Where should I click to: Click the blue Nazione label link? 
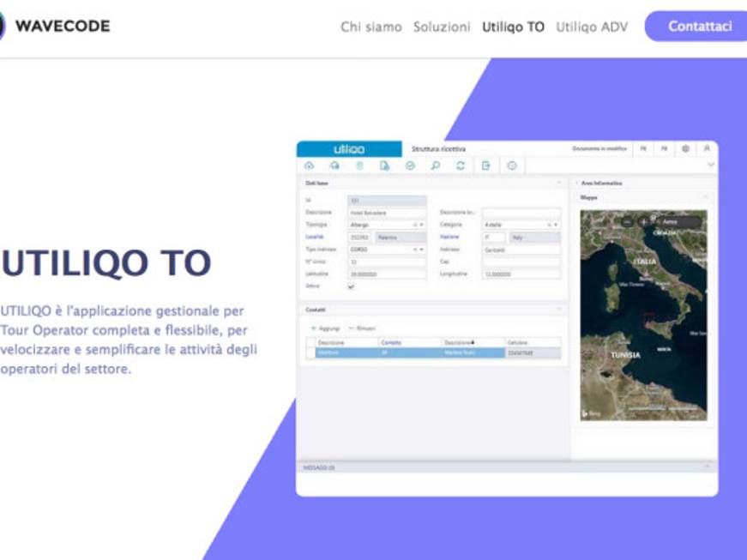pyautogui.click(x=449, y=237)
